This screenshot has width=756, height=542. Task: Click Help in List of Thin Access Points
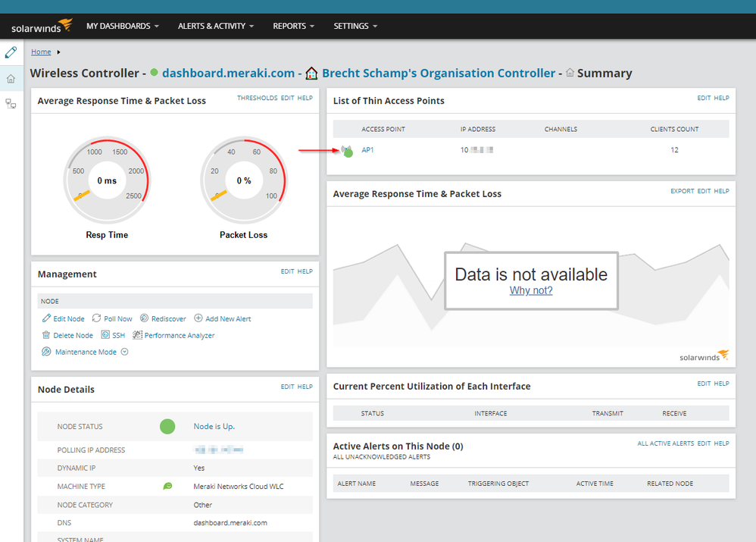click(x=721, y=98)
